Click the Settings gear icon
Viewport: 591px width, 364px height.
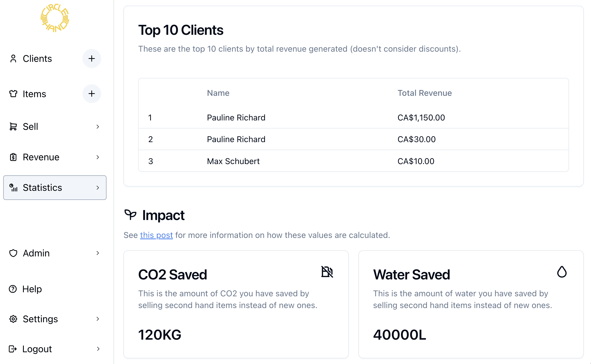[13, 319]
